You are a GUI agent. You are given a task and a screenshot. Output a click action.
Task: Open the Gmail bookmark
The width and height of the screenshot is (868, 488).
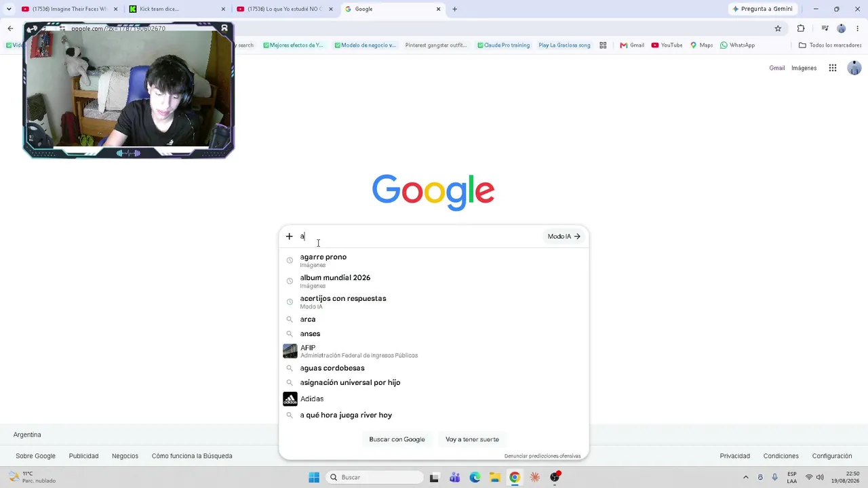pyautogui.click(x=632, y=45)
